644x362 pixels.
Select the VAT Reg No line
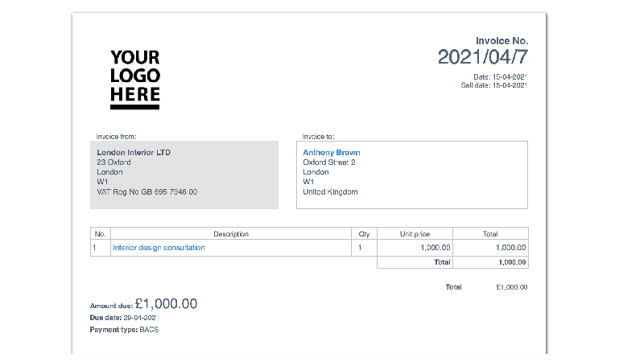147,192
